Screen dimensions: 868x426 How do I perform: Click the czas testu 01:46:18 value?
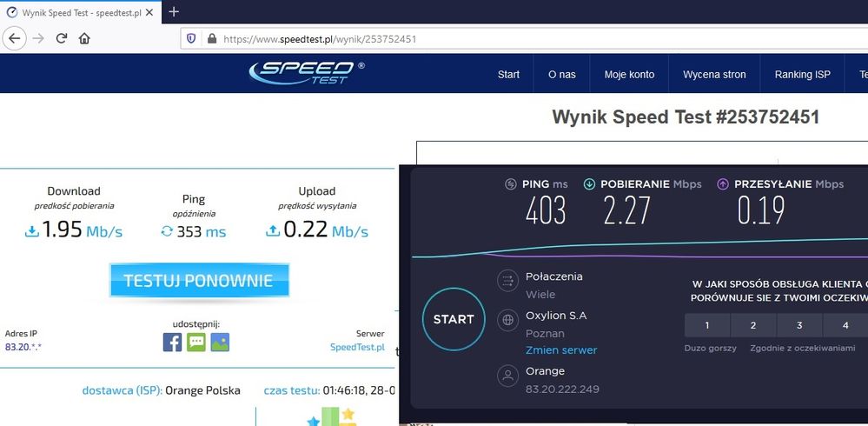tap(359, 390)
